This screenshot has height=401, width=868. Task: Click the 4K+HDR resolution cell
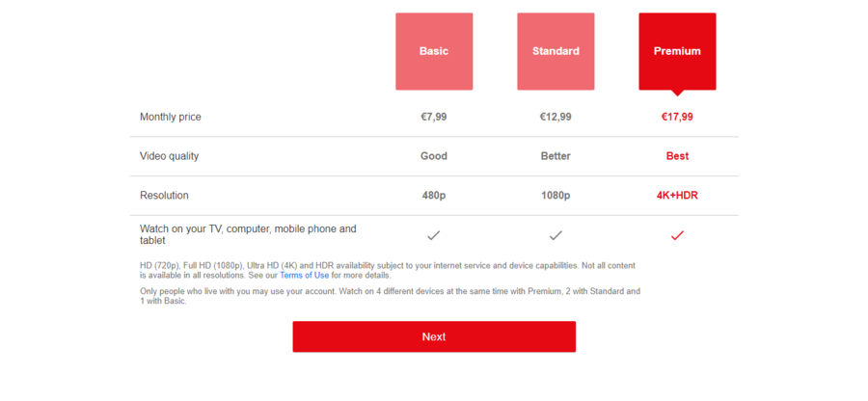[x=677, y=196]
